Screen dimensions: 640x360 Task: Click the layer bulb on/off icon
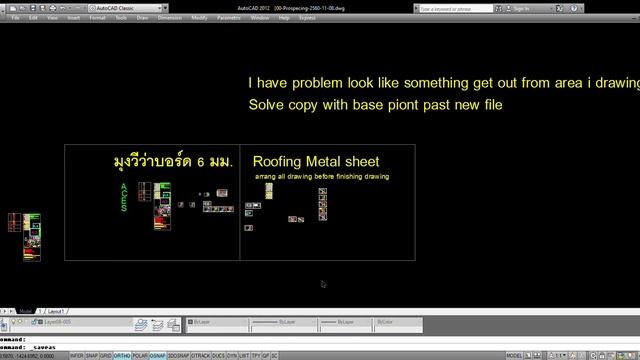coord(13,322)
